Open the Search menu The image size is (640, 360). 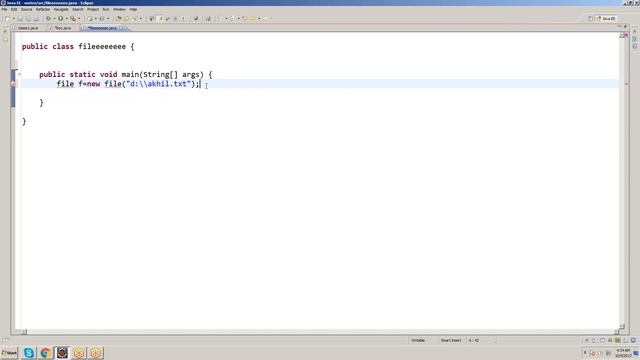(x=78, y=9)
